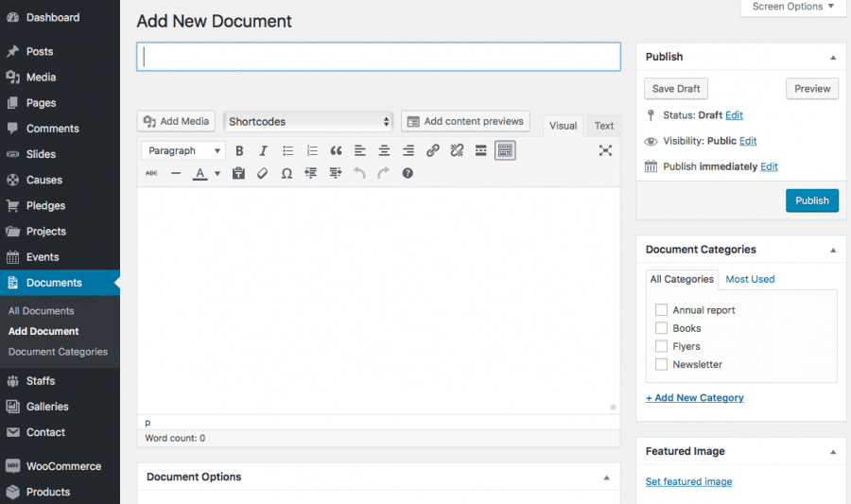Select the All Categories tab
851x504 pixels.
pyautogui.click(x=682, y=279)
